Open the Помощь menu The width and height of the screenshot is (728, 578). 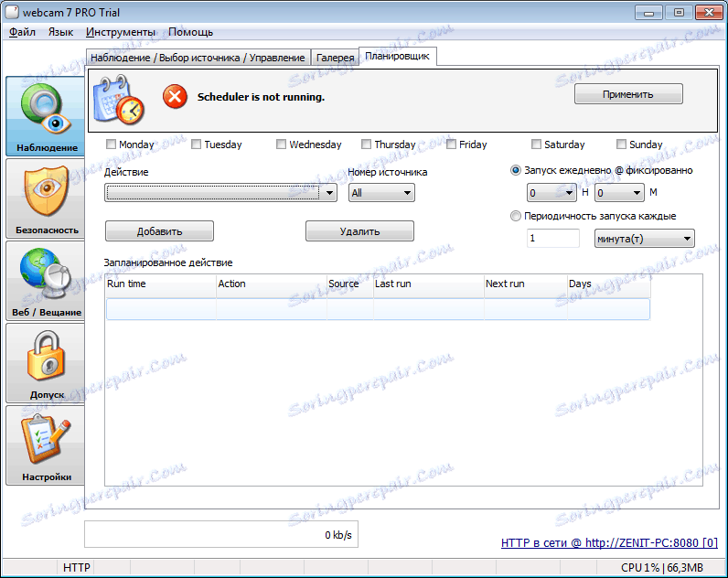tap(191, 32)
